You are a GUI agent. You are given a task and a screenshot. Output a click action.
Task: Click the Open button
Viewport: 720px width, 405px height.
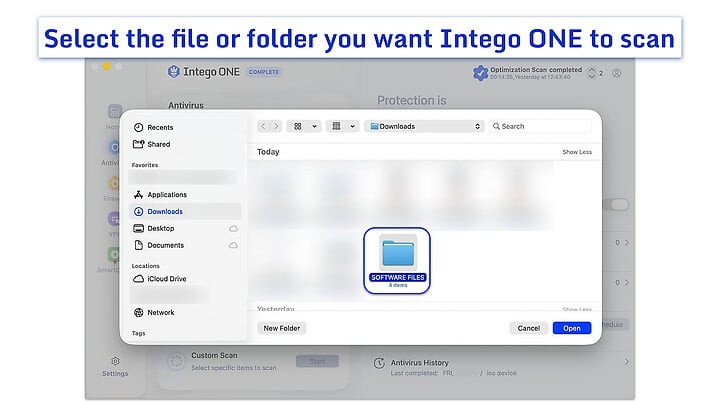click(572, 328)
